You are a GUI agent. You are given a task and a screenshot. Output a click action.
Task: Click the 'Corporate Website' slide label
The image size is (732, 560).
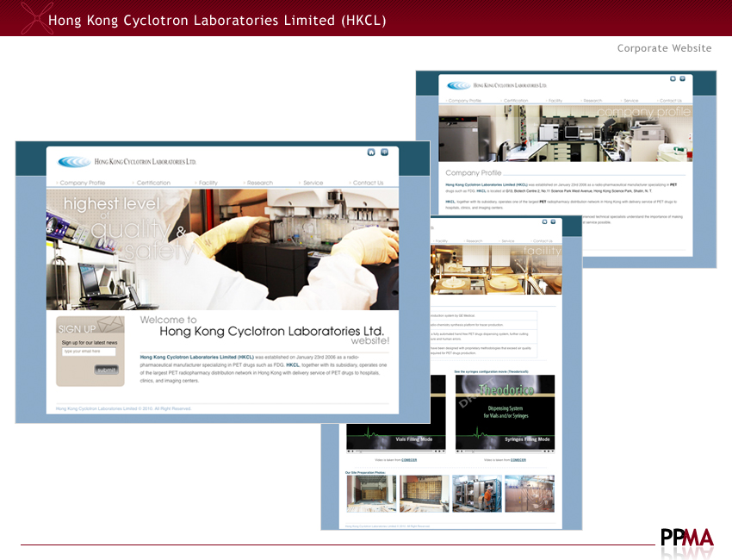click(x=664, y=48)
